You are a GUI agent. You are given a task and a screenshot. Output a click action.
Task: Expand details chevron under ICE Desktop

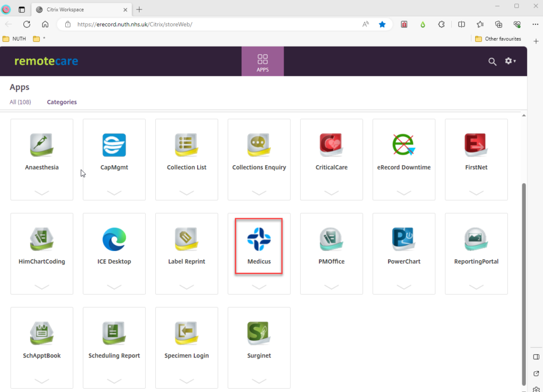point(115,287)
